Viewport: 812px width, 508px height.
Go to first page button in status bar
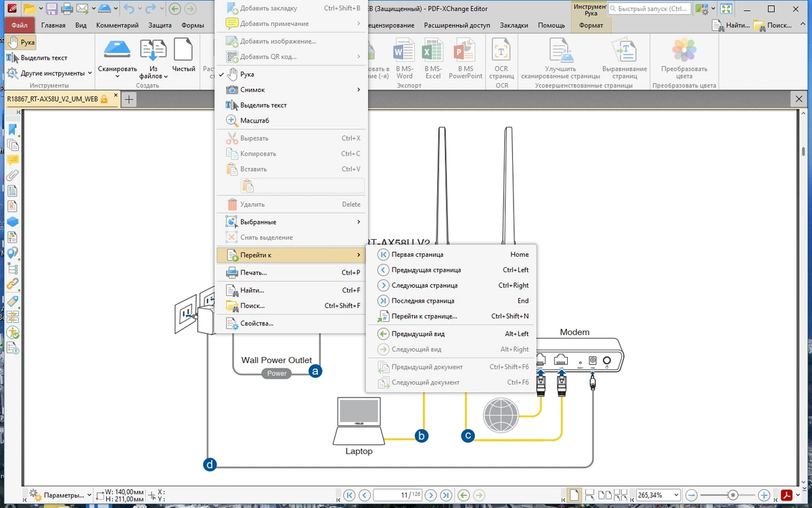coord(349,495)
